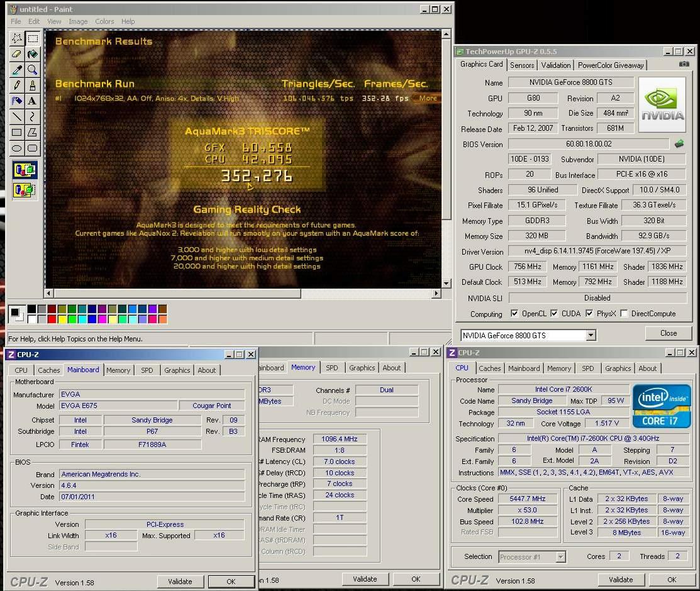Toggle the PhysX checkbox in GPU-Z
700x591 pixels.
(x=589, y=313)
